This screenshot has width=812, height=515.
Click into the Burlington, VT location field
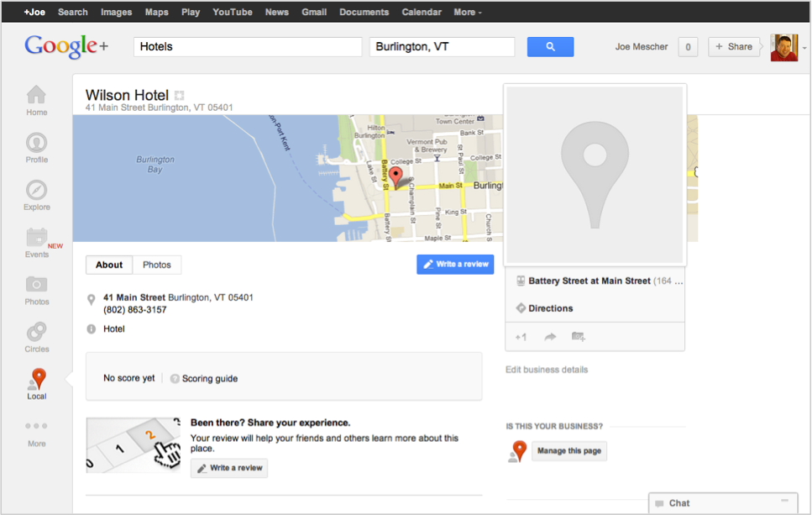click(442, 47)
